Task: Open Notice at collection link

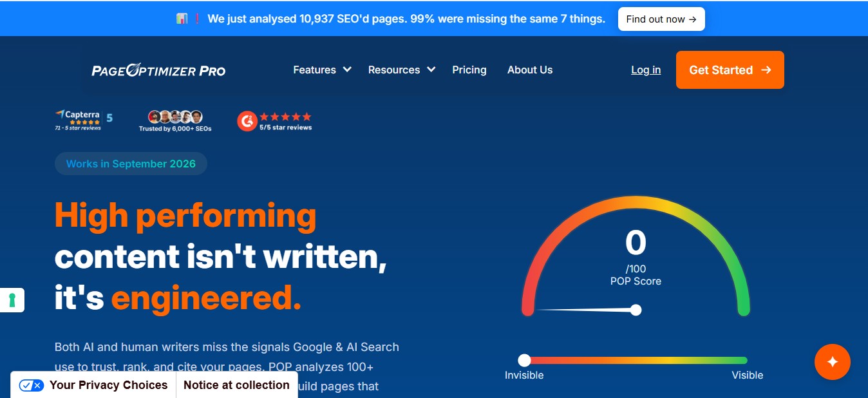Action: (x=236, y=385)
